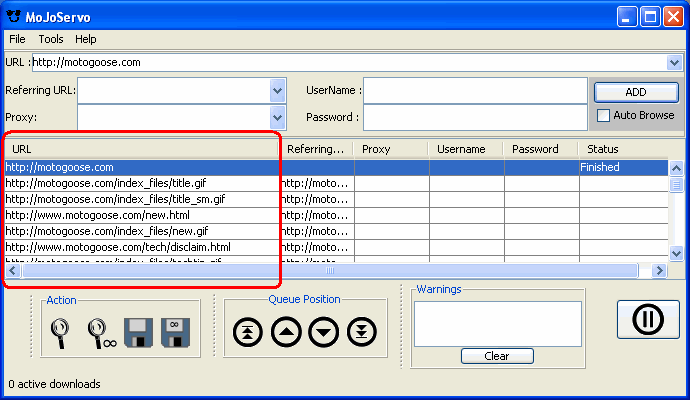This screenshot has height=400, width=690.
Task: Open the Tools menu
Action: coord(51,39)
